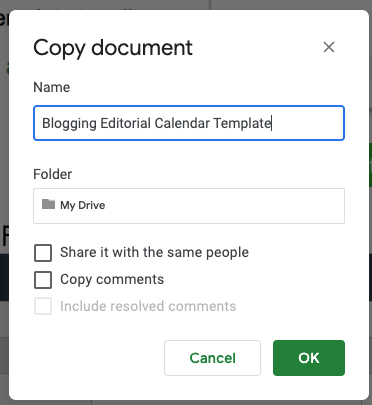Enable Share it with the same people

pos(43,253)
